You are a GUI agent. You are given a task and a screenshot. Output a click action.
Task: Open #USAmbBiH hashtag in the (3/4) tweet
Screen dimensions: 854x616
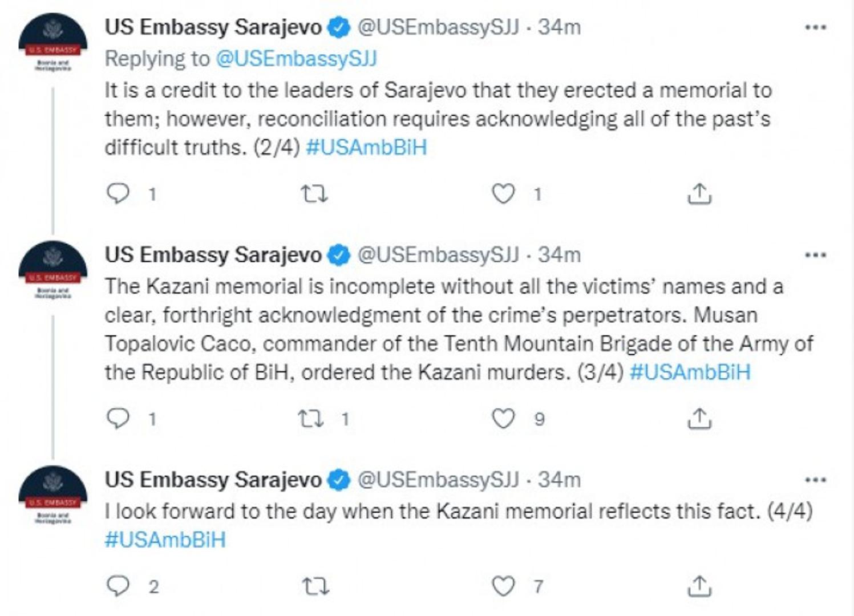[x=690, y=372]
